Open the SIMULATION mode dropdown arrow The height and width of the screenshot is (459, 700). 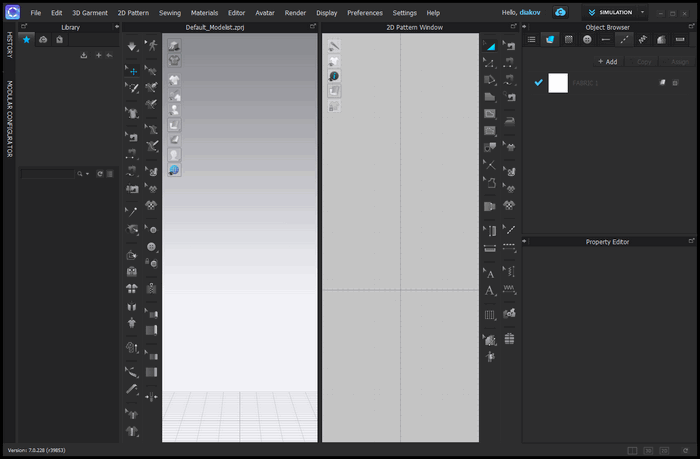[642, 12]
